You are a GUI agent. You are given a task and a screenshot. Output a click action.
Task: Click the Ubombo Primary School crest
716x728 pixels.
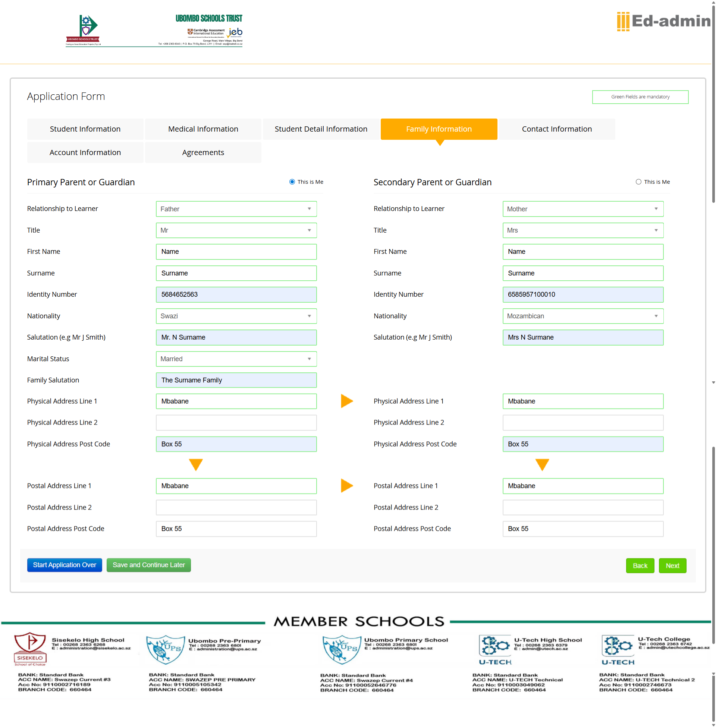pos(342,649)
